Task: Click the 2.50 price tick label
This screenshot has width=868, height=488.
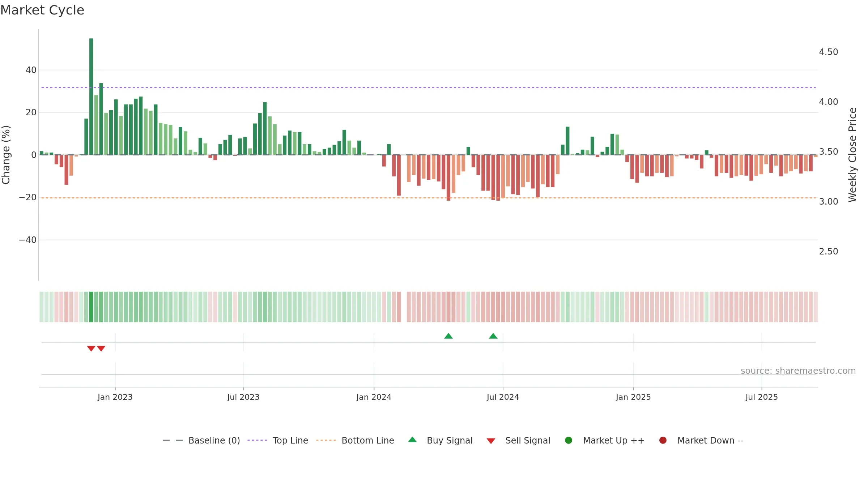Action: [829, 252]
